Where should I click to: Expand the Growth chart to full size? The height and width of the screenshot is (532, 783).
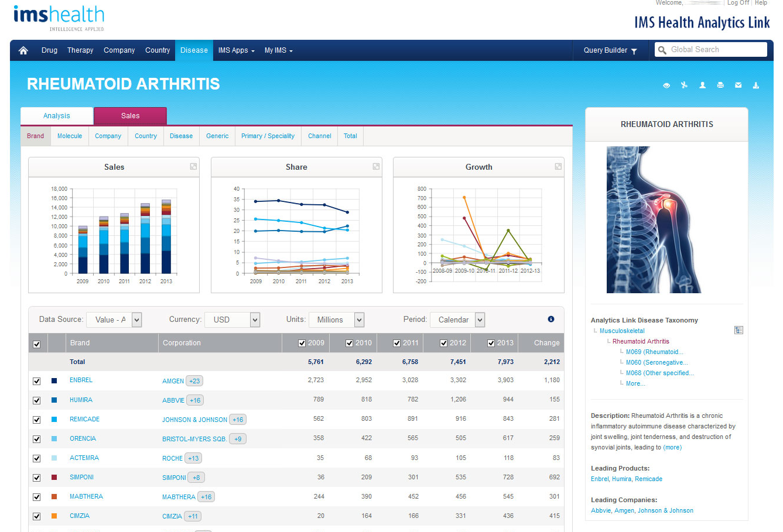558,167
